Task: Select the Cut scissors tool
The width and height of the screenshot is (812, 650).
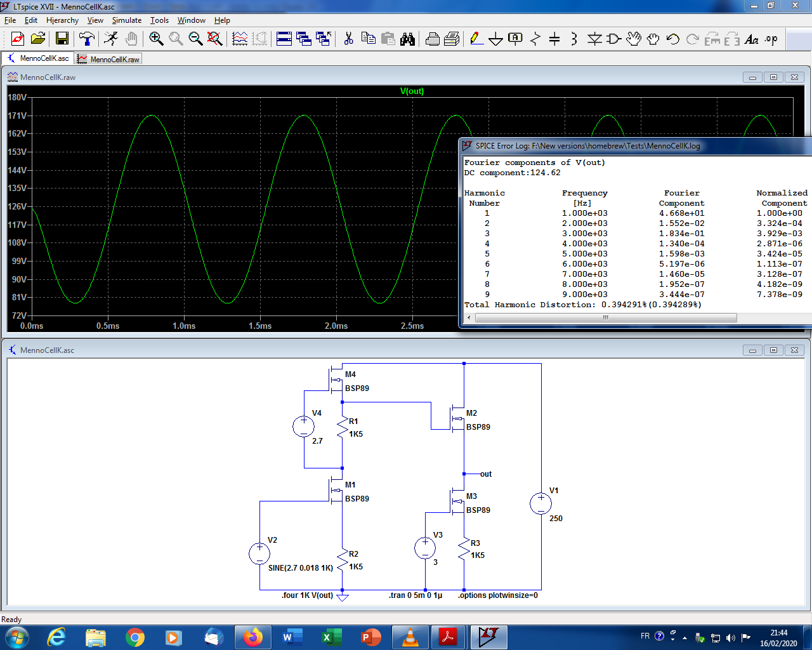Action: point(348,39)
